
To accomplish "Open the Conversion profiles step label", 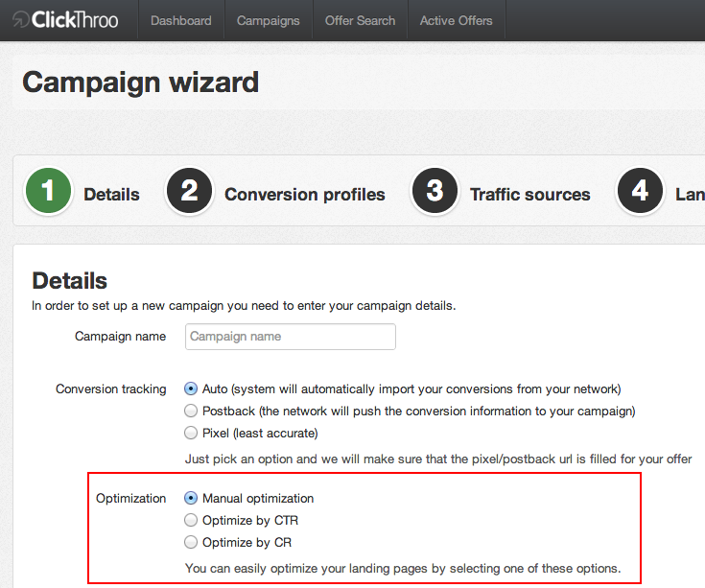I will 305,195.
